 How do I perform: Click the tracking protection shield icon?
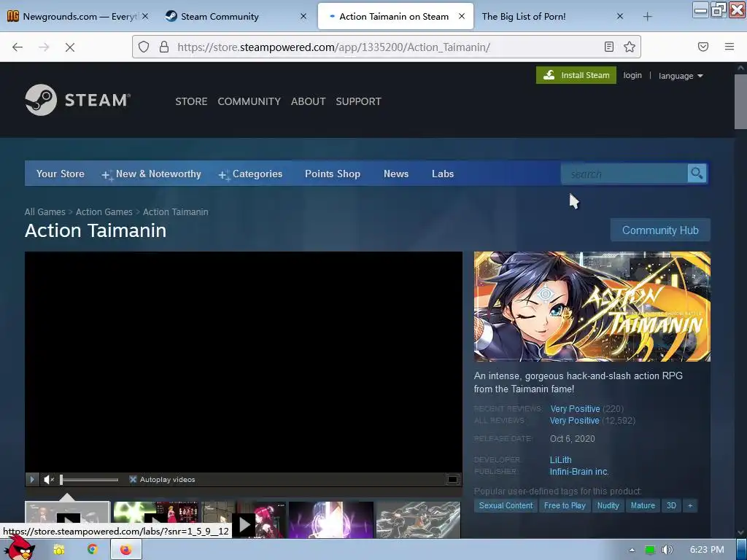pyautogui.click(x=144, y=47)
